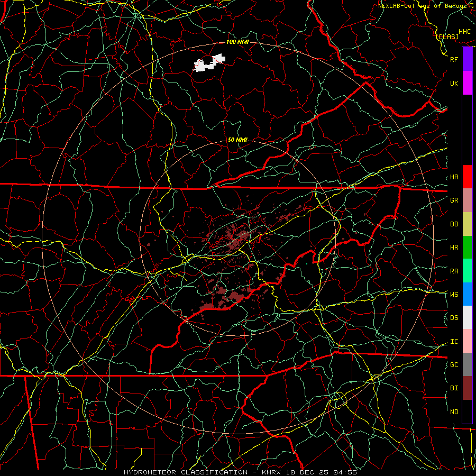
Task: Click the GR legend label
Action: tap(454, 200)
